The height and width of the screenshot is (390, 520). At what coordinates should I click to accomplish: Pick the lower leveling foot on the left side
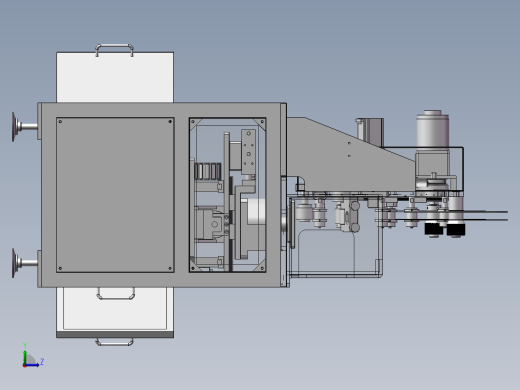(x=24, y=263)
